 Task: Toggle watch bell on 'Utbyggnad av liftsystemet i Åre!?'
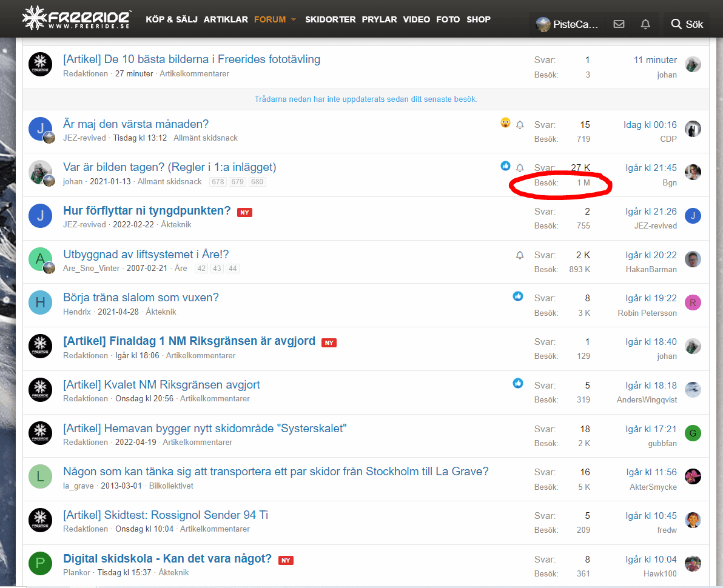coord(520,255)
